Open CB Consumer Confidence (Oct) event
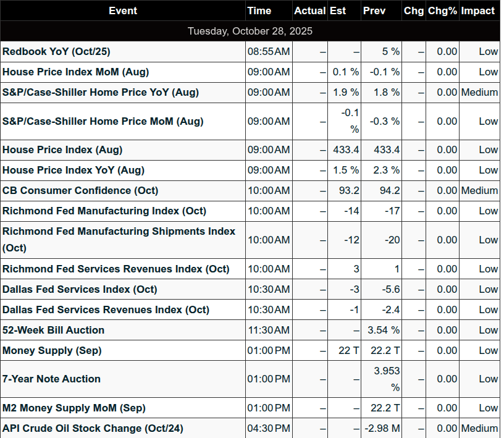This screenshot has height=438, width=504. (x=80, y=191)
